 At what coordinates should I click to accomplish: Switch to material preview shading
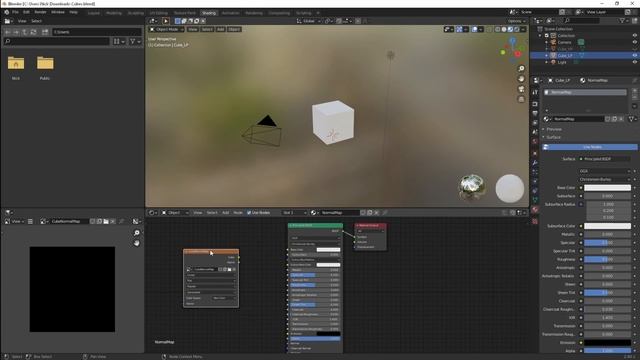pos(510,29)
